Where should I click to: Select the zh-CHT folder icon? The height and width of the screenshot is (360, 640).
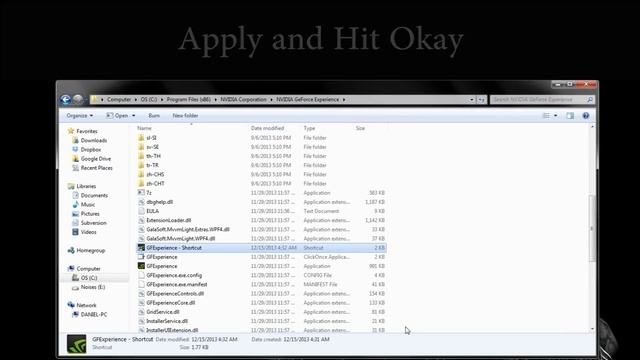coord(141,184)
